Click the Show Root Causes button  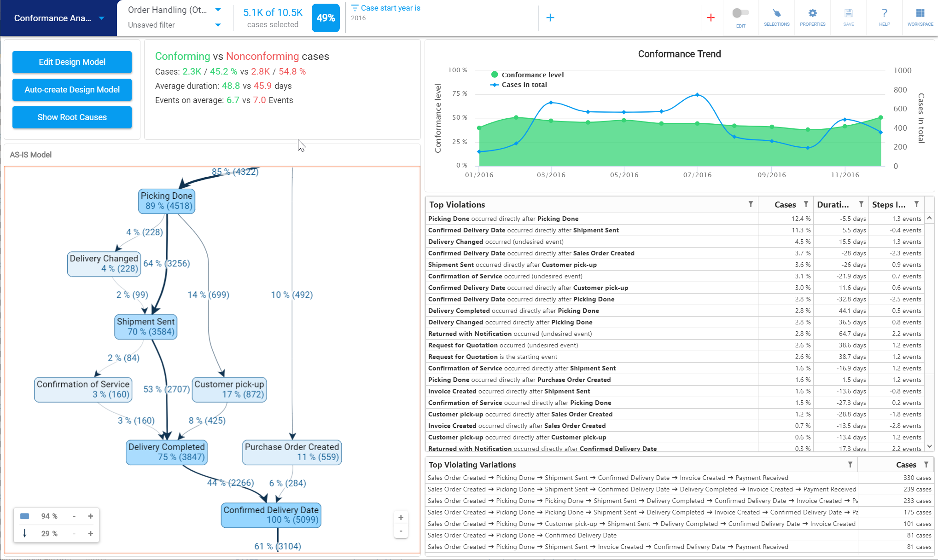coord(72,117)
